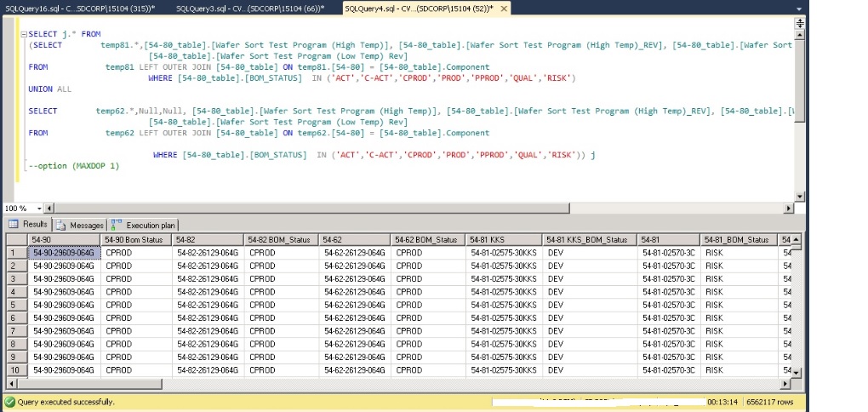
Task: Click the split editor handle icon
Action: click(799, 23)
